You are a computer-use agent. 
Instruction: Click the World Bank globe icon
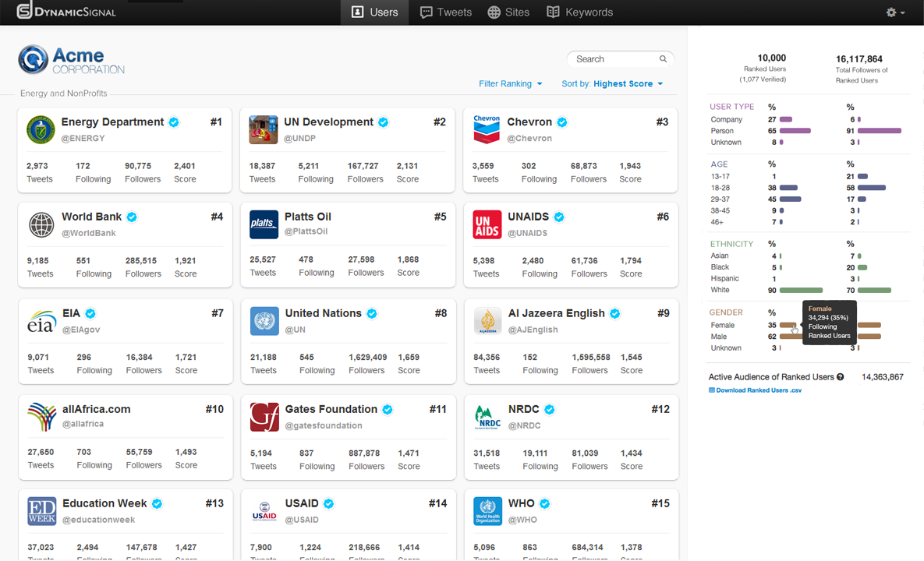41,224
